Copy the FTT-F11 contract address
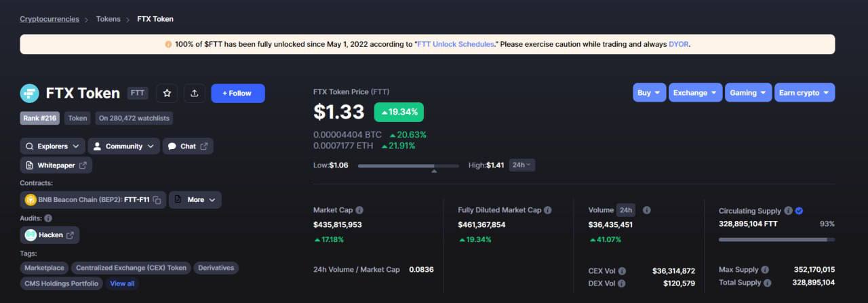Viewport: 868px width, 303px height. (x=157, y=200)
